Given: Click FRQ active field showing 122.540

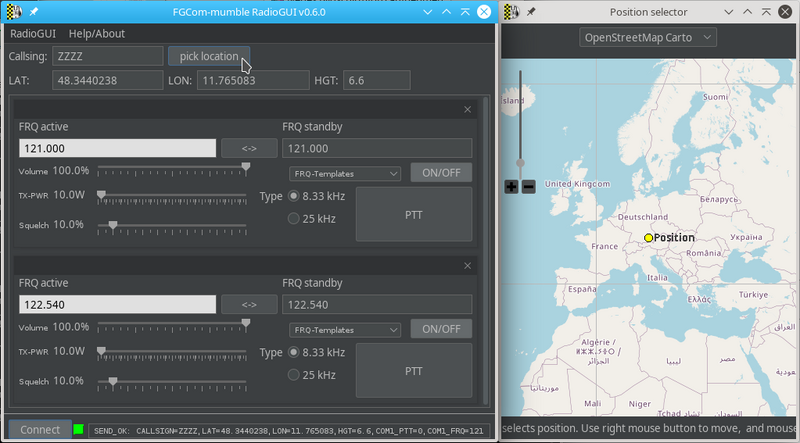Looking at the screenshot, I should pos(117,304).
